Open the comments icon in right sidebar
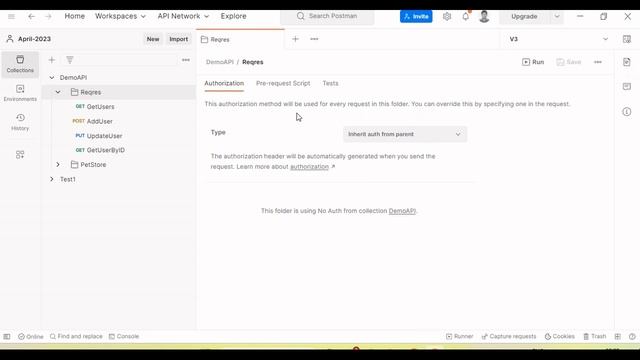Image resolution: width=640 pixels, height=360 pixels. pos(627,87)
